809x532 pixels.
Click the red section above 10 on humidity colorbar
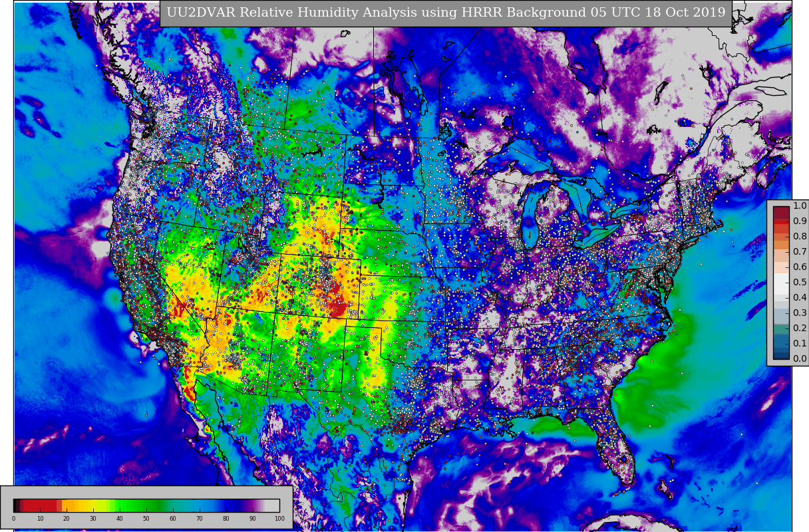pos(40,505)
